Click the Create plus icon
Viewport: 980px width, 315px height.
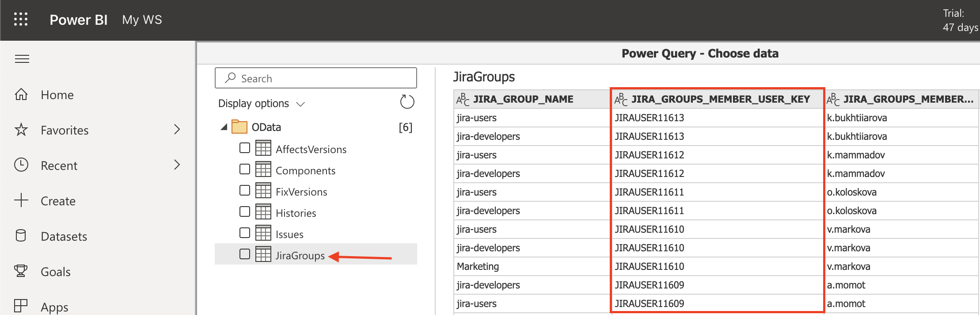(x=21, y=200)
